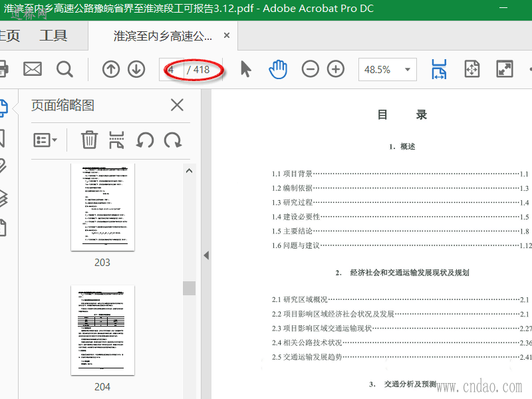The image size is (532, 399).
Task: Click the 1.6 问题与建议 contents entry
Action: click(x=402, y=245)
